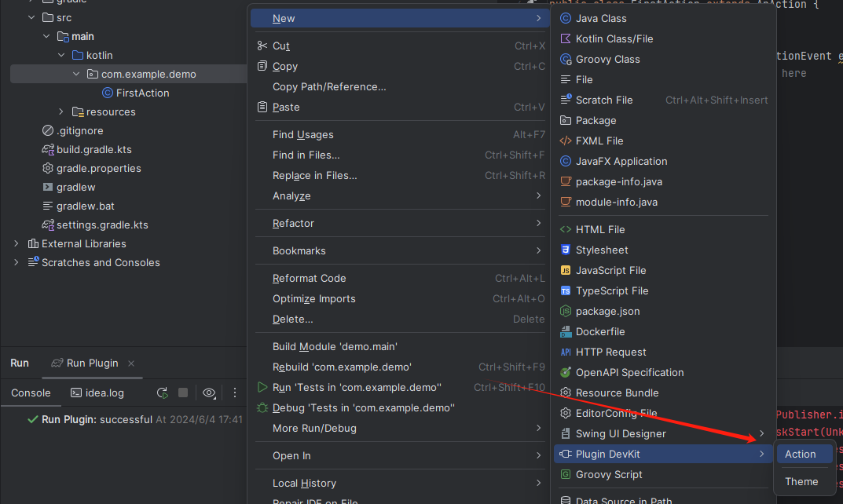
Task: Click the HTTP Request API icon
Action: [x=565, y=352]
